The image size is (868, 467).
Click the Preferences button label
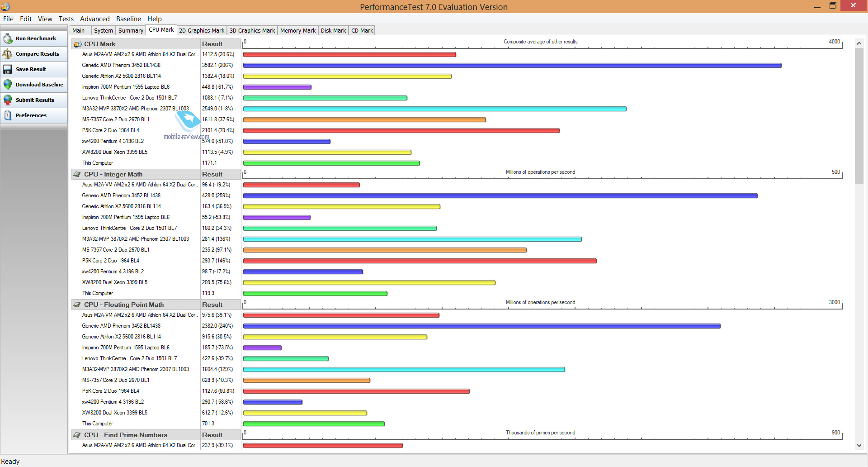(x=31, y=115)
